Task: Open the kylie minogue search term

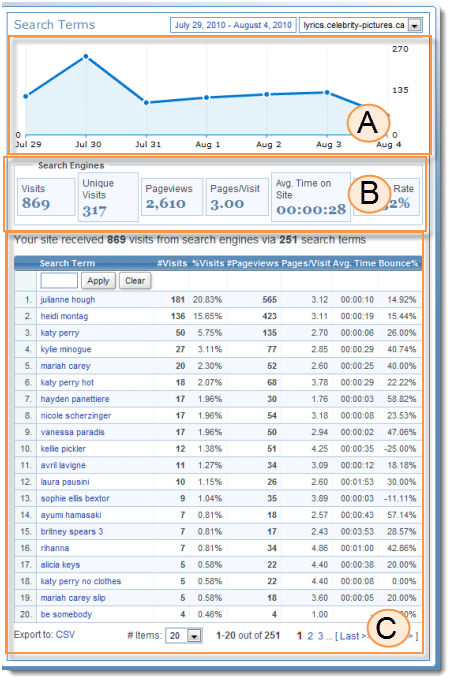Action: pyautogui.click(x=66, y=349)
